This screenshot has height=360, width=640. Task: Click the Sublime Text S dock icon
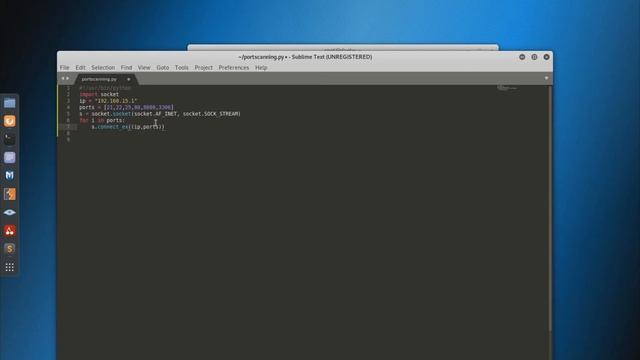click(x=9, y=249)
